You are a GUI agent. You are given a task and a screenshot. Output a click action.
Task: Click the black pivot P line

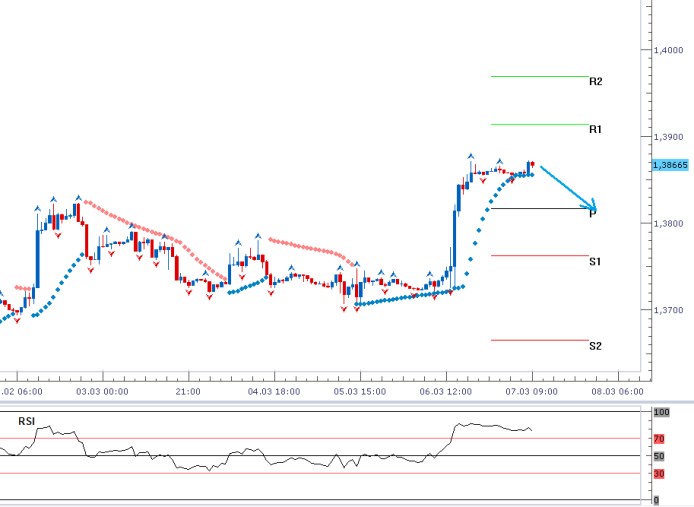click(540, 209)
